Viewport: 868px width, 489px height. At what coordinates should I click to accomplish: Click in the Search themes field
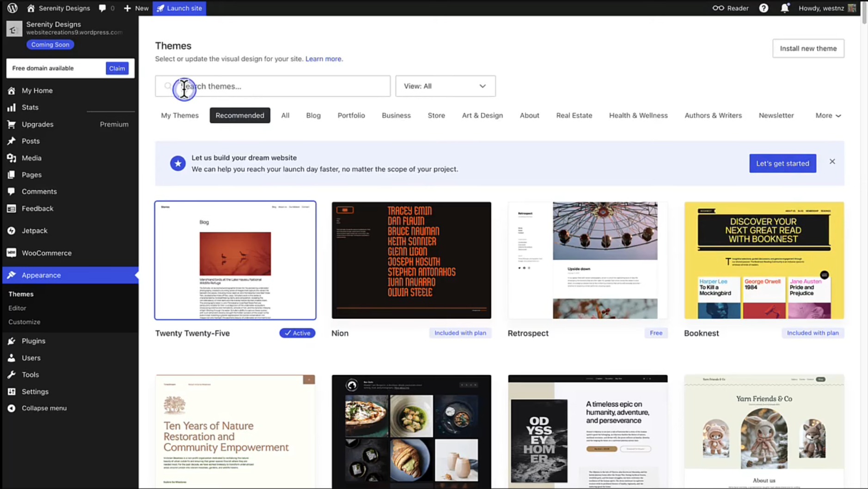point(273,86)
